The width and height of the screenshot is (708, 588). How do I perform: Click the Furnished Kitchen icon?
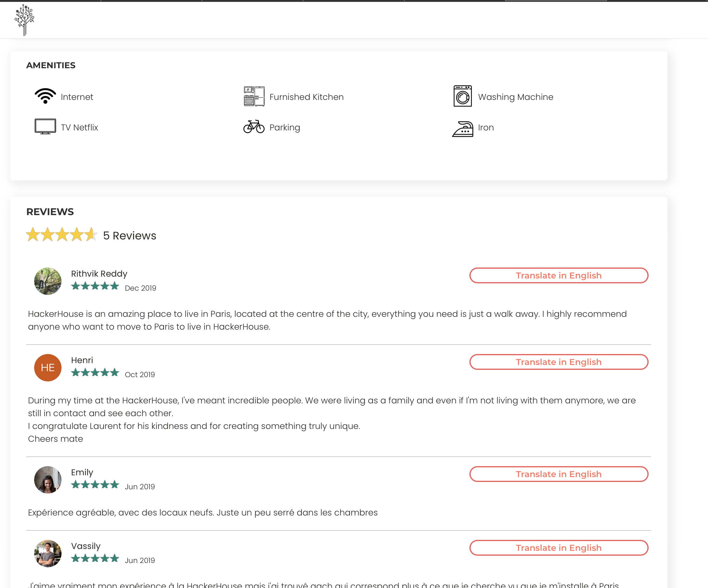tap(254, 97)
